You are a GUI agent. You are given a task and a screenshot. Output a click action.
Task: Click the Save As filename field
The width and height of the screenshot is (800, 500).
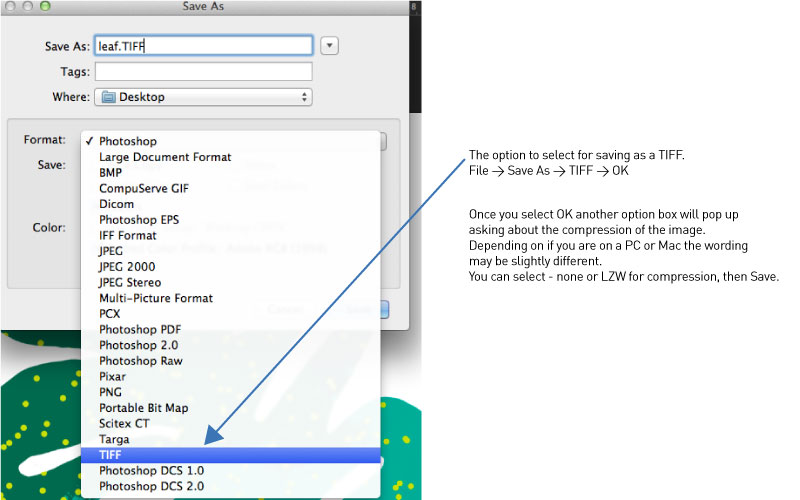click(x=204, y=46)
